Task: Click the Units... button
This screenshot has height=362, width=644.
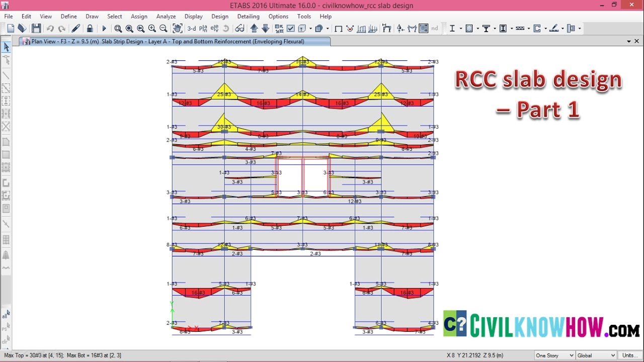Action: pos(630,355)
